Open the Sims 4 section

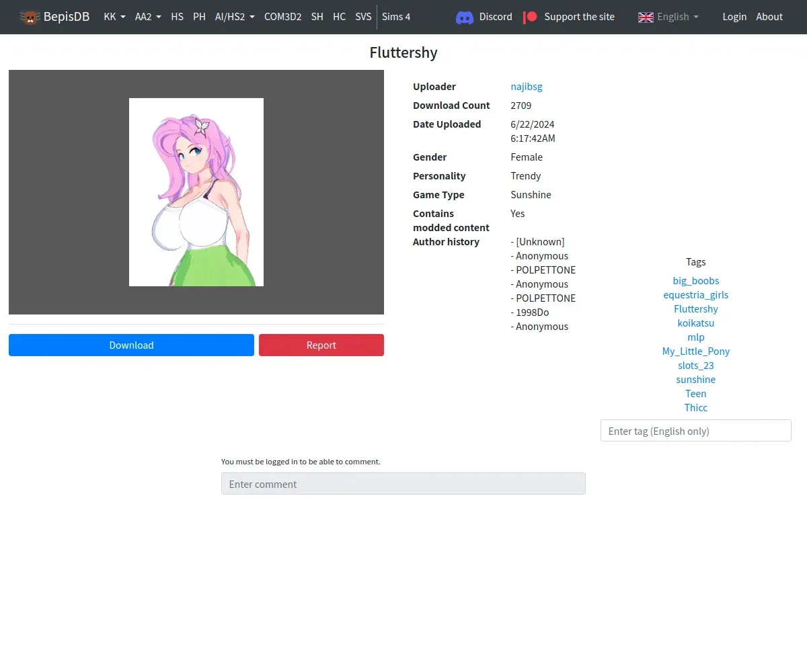396,17
